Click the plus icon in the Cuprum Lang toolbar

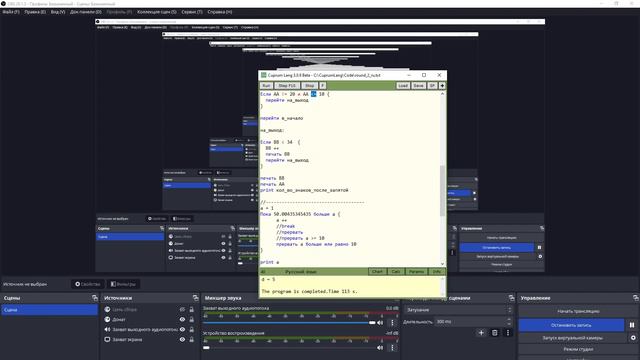[x=442, y=86]
